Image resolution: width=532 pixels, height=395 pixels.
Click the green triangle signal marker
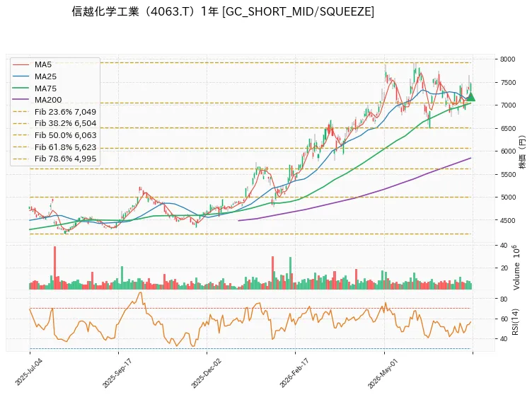470,96
